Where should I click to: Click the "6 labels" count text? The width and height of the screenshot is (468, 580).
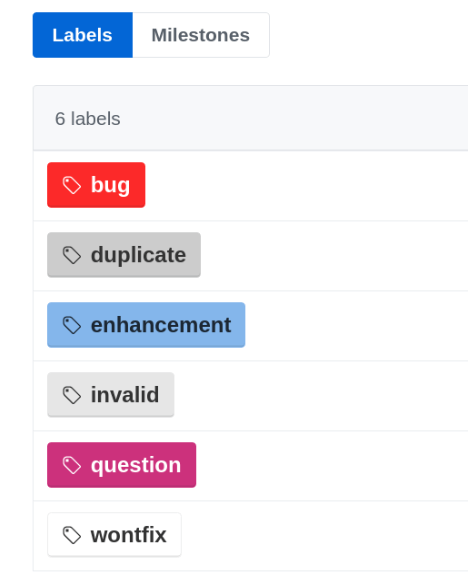88,119
